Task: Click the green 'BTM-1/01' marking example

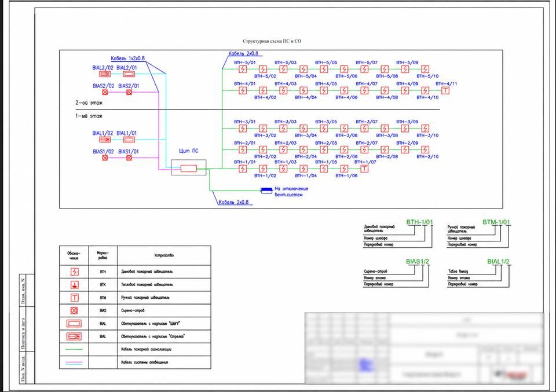Action: 496,222
